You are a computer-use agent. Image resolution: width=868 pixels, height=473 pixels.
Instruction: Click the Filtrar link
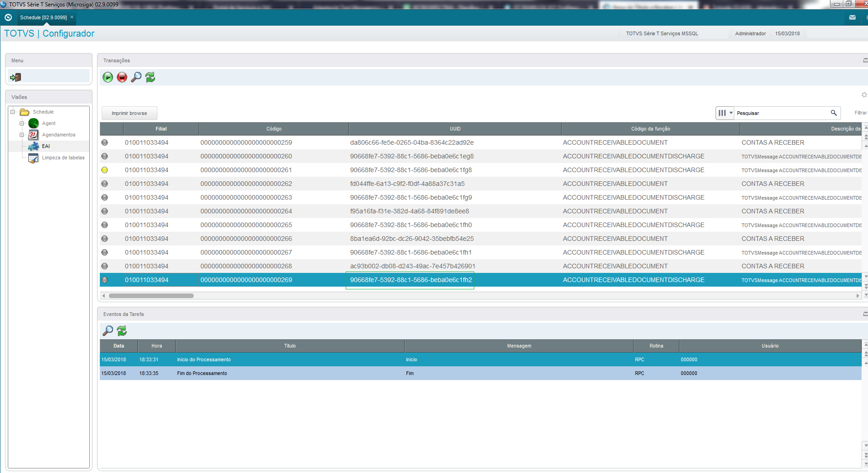(x=860, y=113)
